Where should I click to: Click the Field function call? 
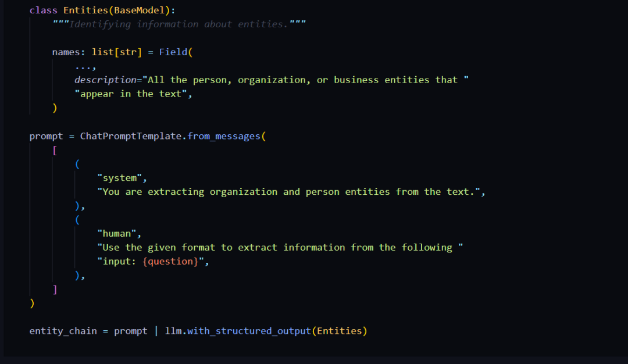(x=173, y=52)
